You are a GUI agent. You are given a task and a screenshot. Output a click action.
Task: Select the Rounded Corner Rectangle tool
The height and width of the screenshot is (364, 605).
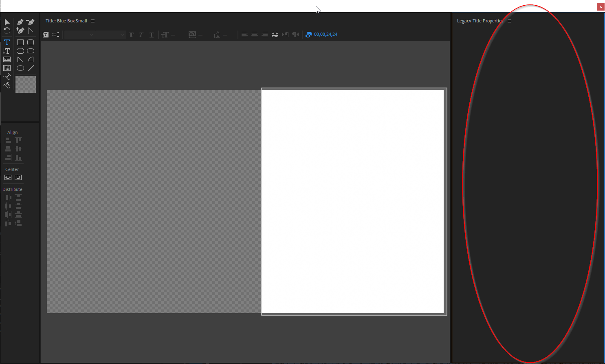pos(31,42)
